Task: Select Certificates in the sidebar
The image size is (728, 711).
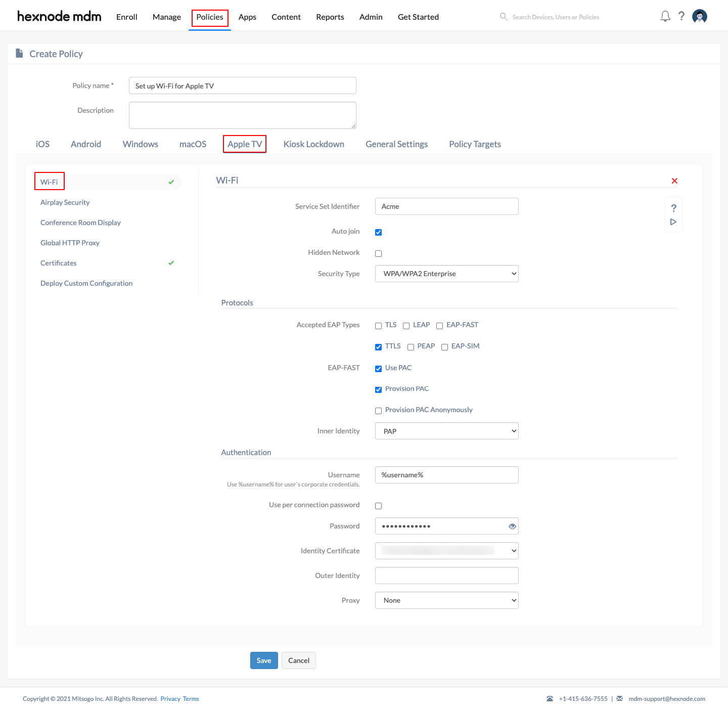Action: pos(59,263)
